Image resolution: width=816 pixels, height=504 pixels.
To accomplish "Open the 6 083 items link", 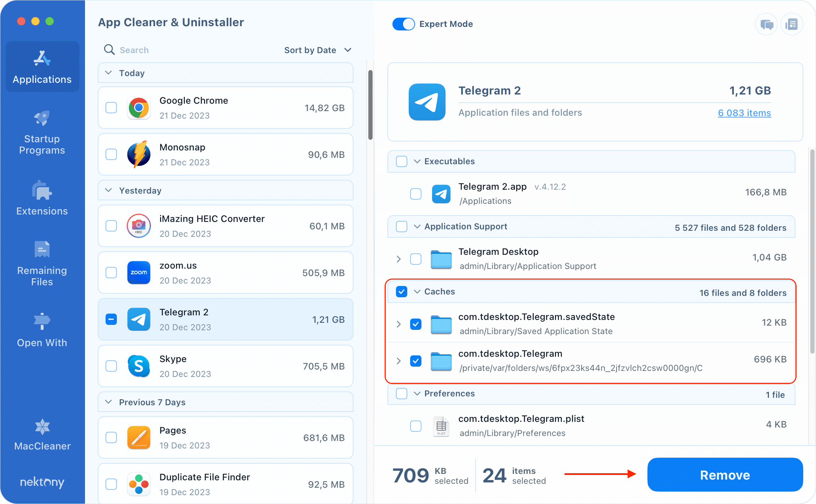I will pos(744,113).
